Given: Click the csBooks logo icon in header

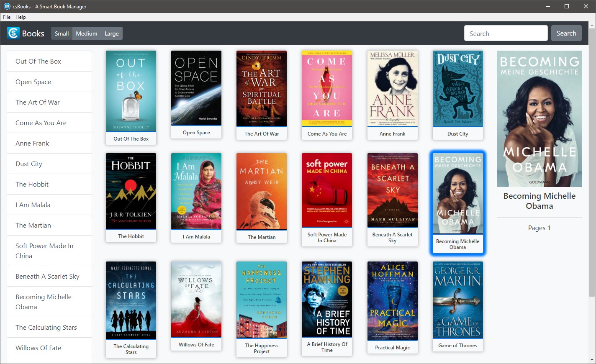Looking at the screenshot, I should (x=13, y=33).
